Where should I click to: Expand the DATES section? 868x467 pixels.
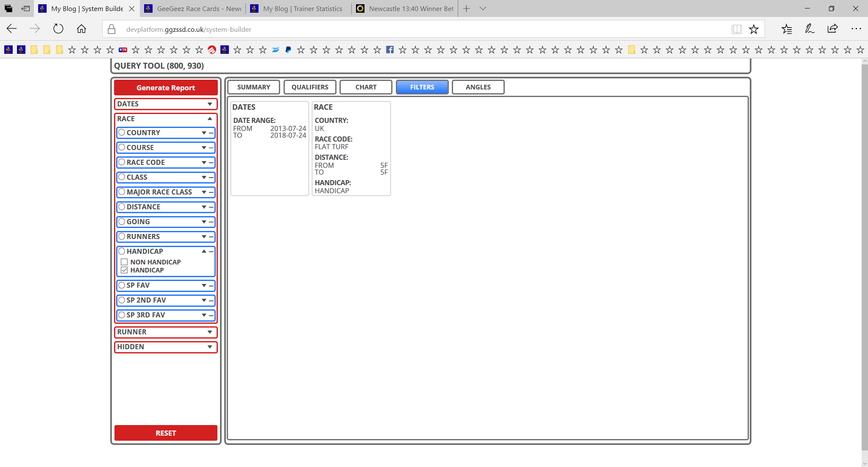pyautogui.click(x=166, y=104)
